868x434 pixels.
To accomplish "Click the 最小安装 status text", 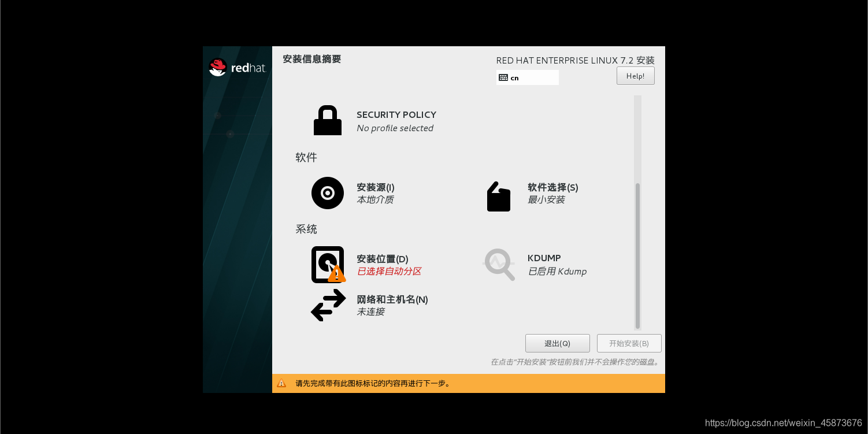I will (546, 200).
